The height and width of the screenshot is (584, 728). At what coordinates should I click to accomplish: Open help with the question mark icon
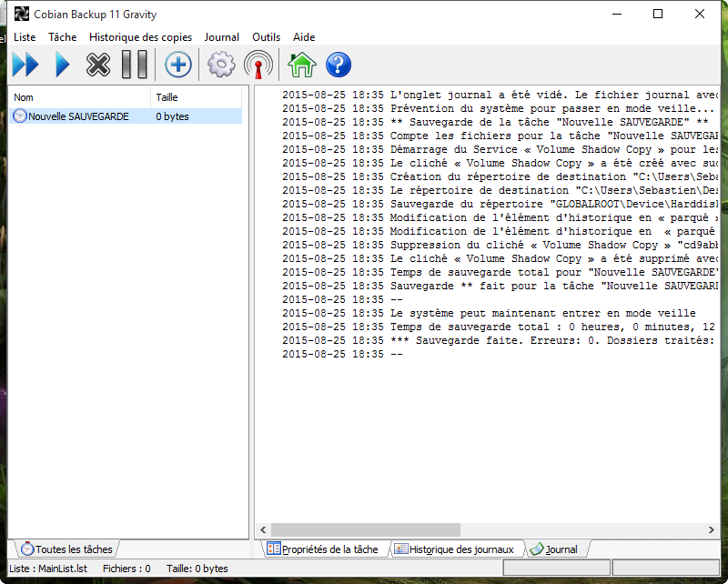point(339,65)
